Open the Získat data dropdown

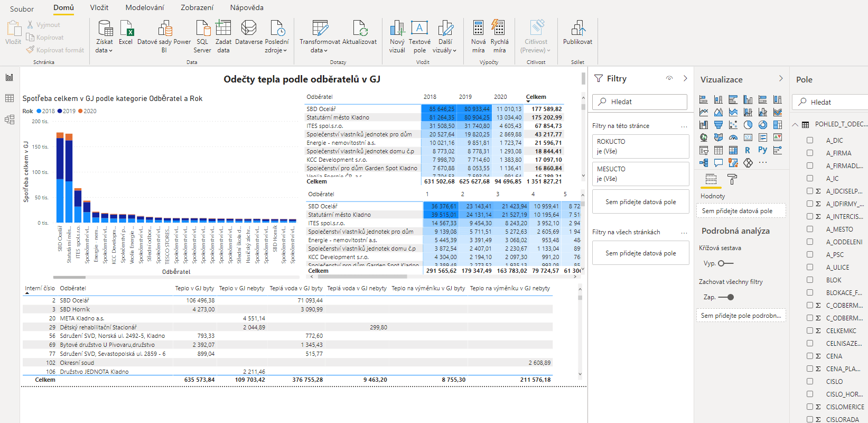pyautogui.click(x=105, y=37)
